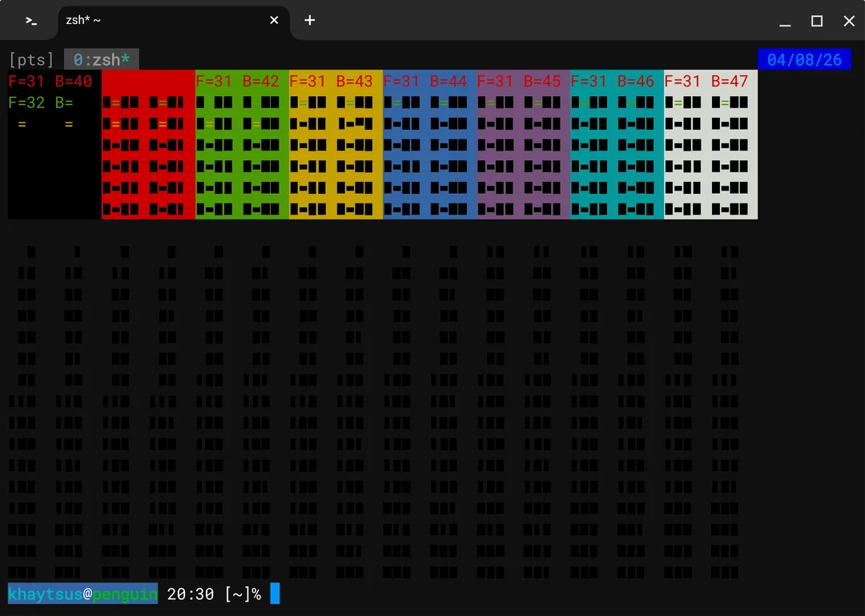Click the terminal prompt icon in title bar
The height and width of the screenshot is (616, 865).
pyautogui.click(x=30, y=21)
